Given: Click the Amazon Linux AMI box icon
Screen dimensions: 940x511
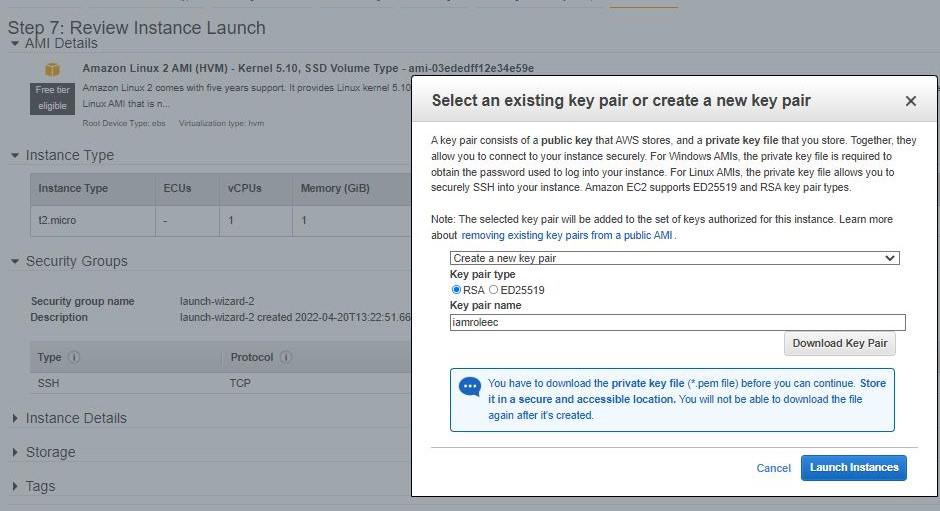Looking at the screenshot, I should point(53,70).
